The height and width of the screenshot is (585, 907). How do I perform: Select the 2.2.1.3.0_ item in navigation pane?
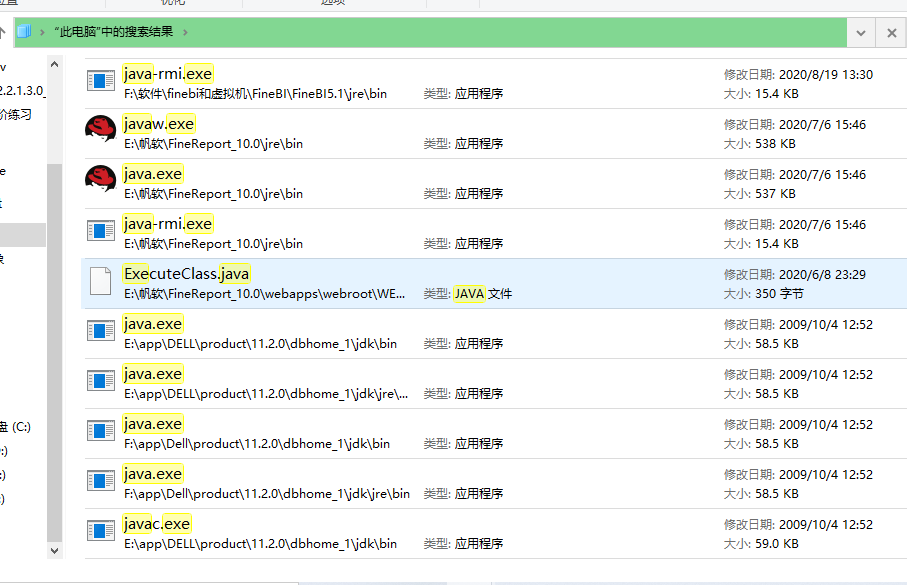coord(23,91)
